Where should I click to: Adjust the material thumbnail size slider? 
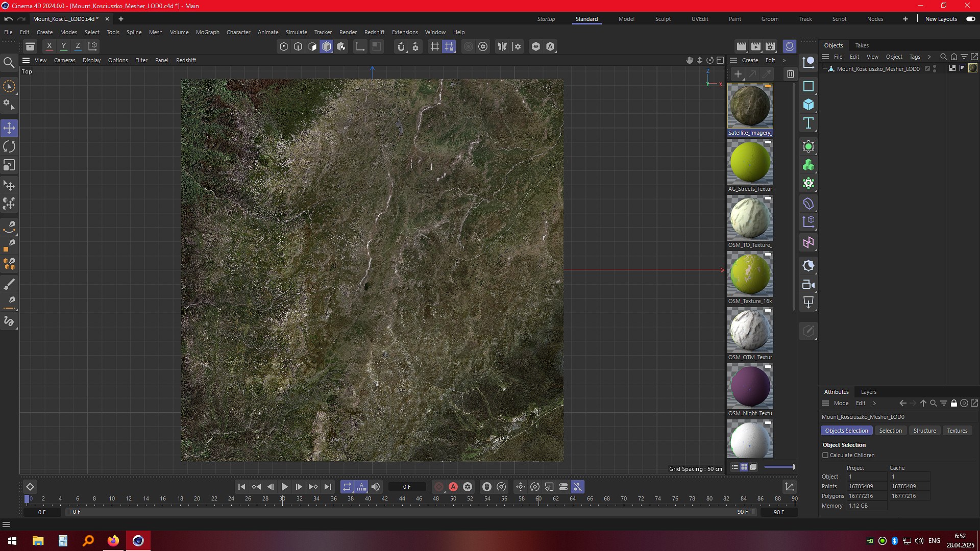point(779,467)
